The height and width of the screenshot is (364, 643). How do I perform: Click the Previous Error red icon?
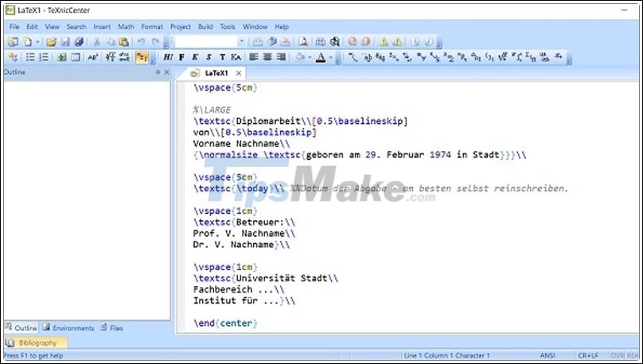pyautogui.click(x=366, y=42)
